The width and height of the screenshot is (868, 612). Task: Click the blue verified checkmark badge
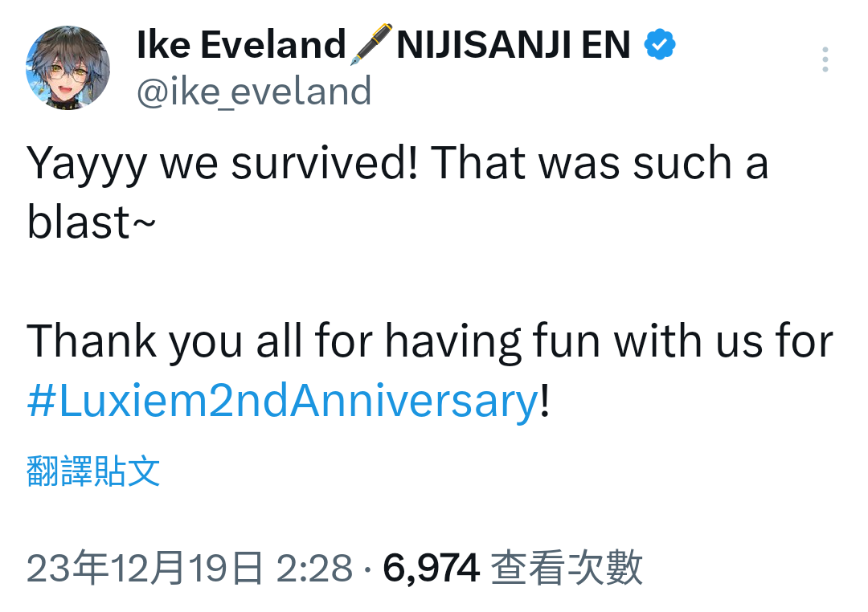tap(660, 44)
